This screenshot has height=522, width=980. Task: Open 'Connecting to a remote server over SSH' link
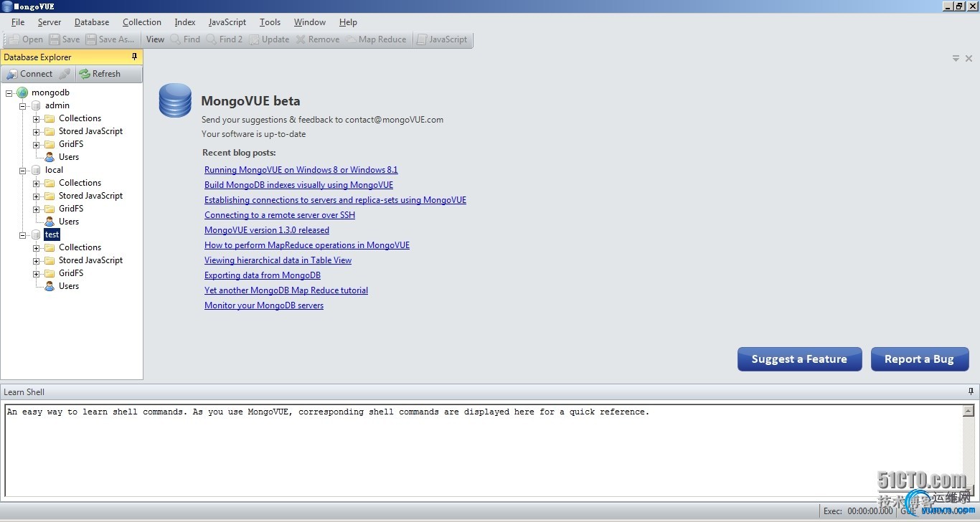[280, 215]
